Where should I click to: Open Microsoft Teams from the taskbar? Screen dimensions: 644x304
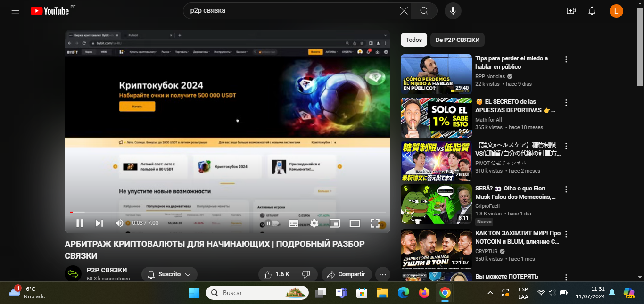pos(341,293)
